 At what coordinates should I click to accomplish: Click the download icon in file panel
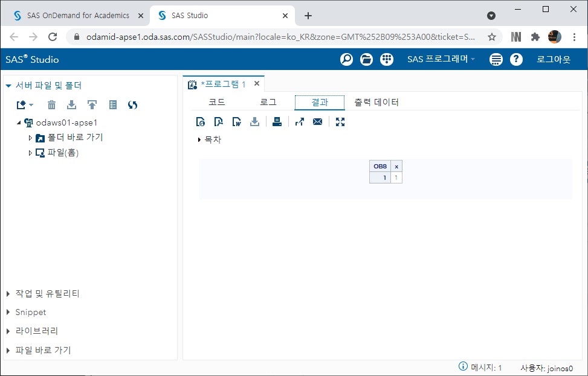point(71,105)
